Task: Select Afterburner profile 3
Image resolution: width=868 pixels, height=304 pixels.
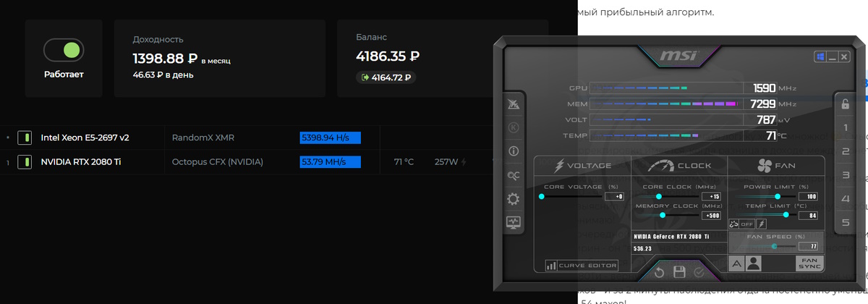Action: (845, 174)
